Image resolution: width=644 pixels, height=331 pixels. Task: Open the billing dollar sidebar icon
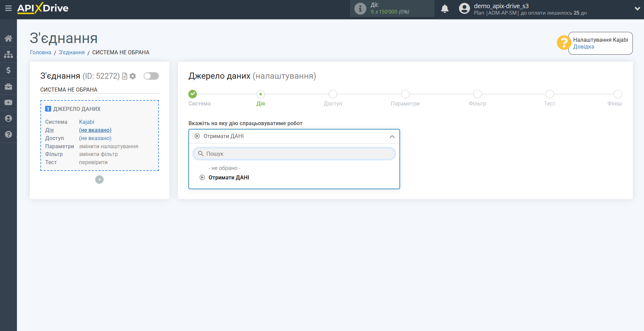pos(8,70)
